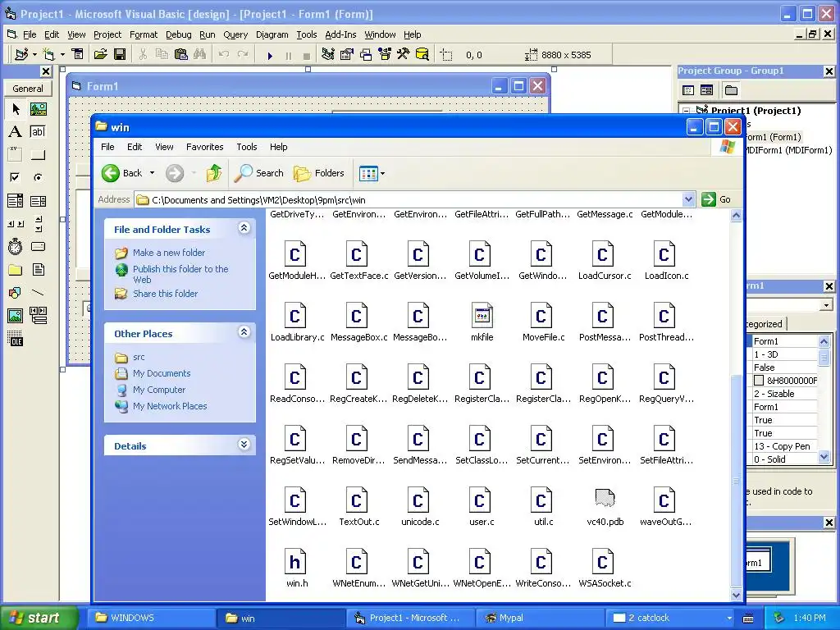Select the TextBox control tool

[38, 132]
